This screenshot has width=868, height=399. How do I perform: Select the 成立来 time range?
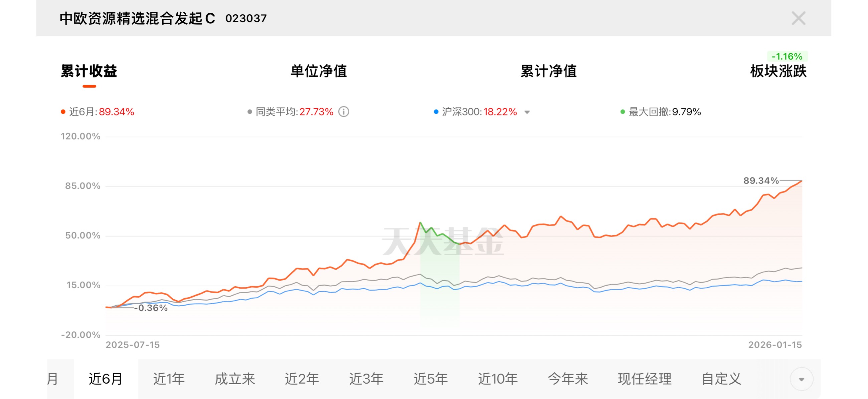point(235,379)
